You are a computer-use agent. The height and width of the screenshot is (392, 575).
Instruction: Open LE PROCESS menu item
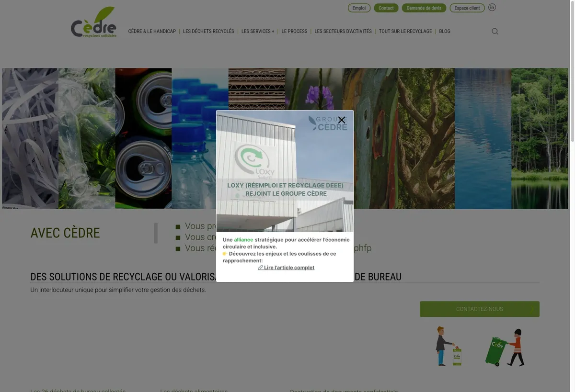coord(294,32)
